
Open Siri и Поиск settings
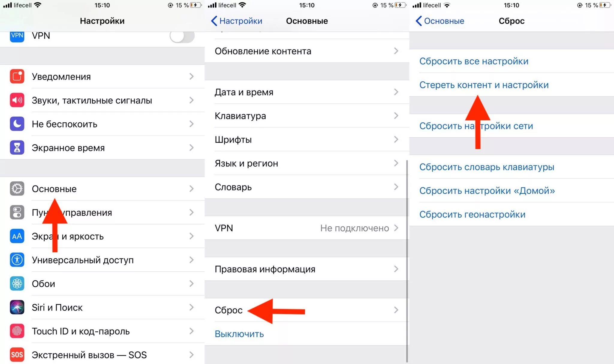[101, 307]
